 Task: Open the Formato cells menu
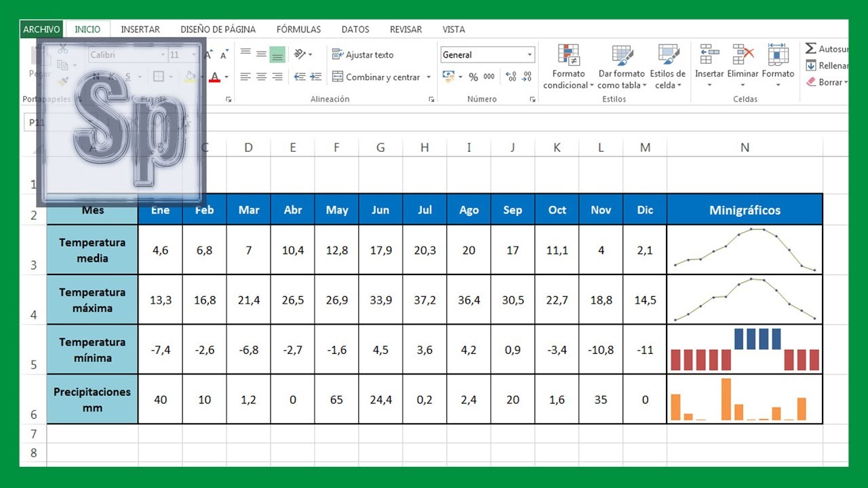tap(778, 66)
